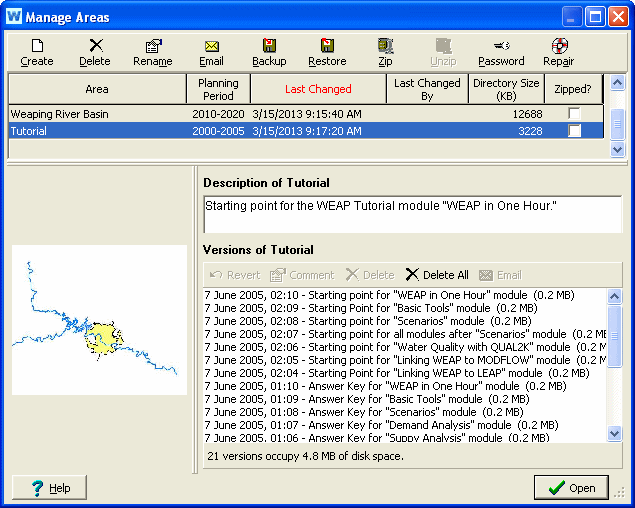Select version 02:06 Water Quality with QUAL2K
Image resolution: width=635 pixels, height=508 pixels.
click(405, 347)
